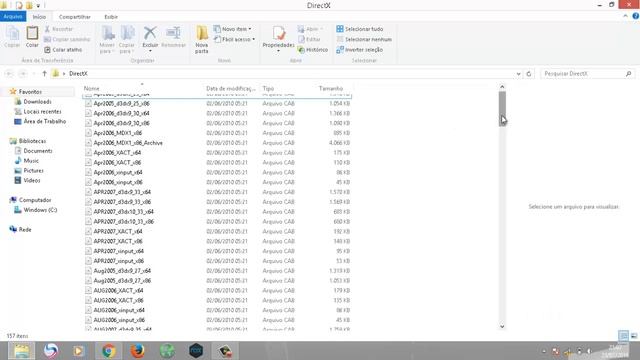Expand the Fácil acesso dropdown
Image resolution: width=640 pixels, height=360 pixels.
point(235,39)
